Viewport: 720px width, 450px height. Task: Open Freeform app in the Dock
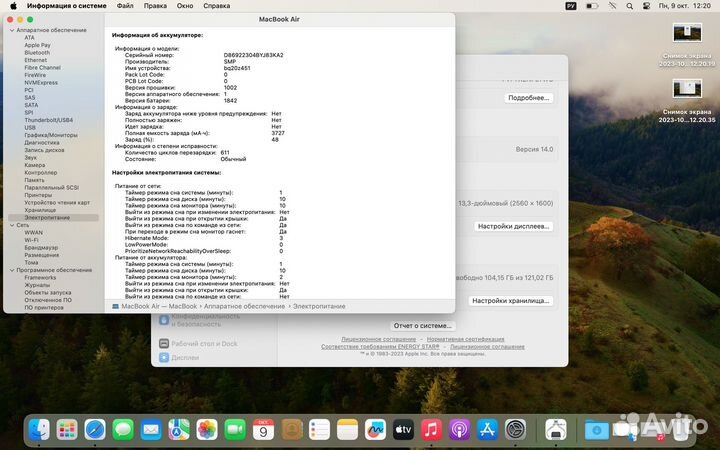coord(375,430)
